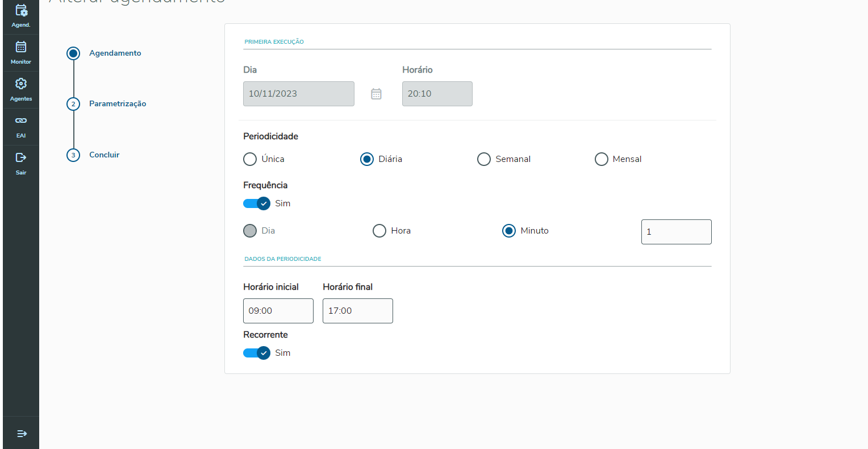Click the Horário inicial field
Image resolution: width=868 pixels, height=449 pixels.
[278, 311]
